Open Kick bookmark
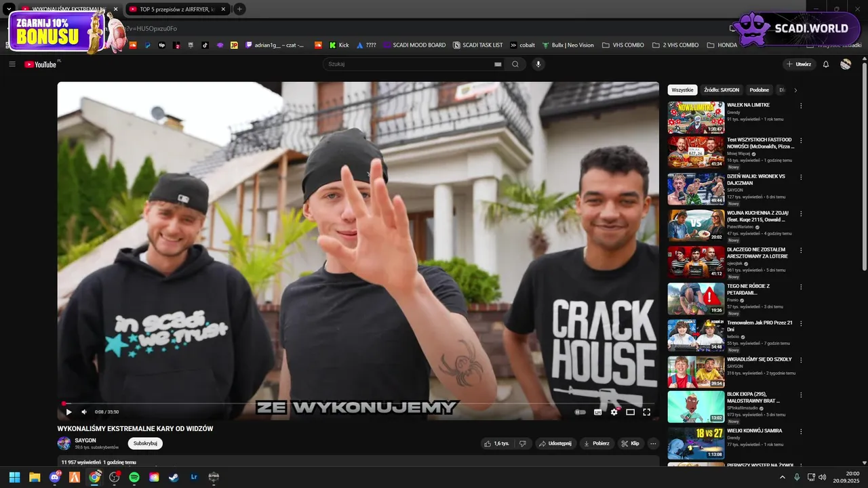Screen dimensions: 868x488 pyautogui.click(x=339, y=45)
